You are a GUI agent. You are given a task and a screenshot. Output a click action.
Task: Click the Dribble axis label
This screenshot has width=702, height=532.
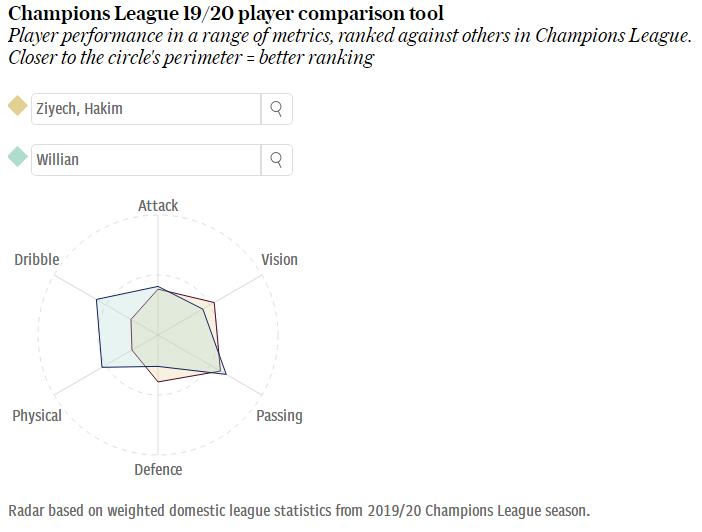point(37,260)
